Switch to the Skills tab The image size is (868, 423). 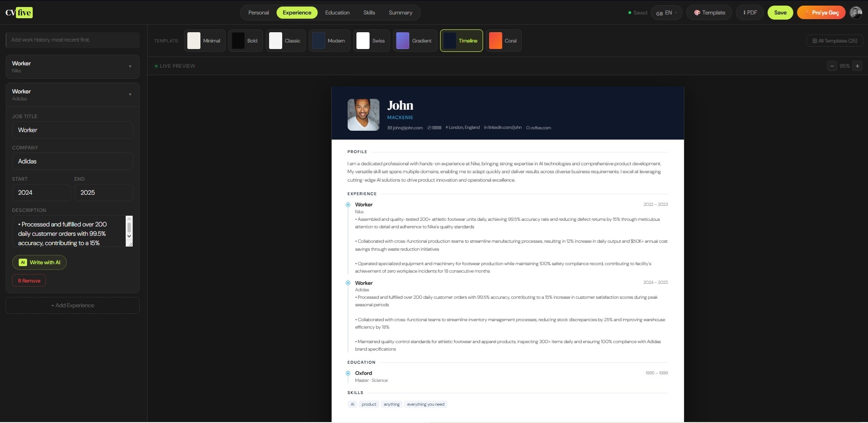tap(369, 13)
